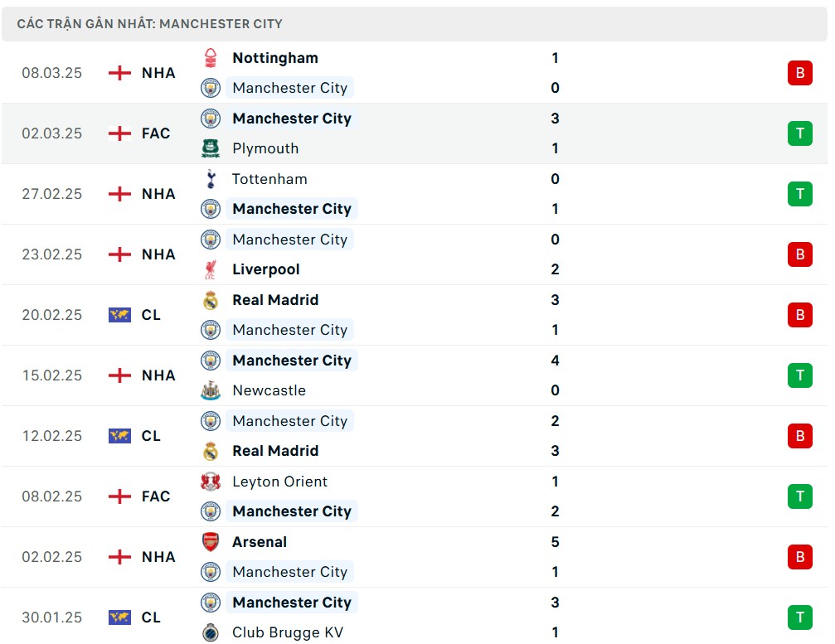835x644 pixels.
Task: Click the Nottingham Forest club crest
Action: 211,58
